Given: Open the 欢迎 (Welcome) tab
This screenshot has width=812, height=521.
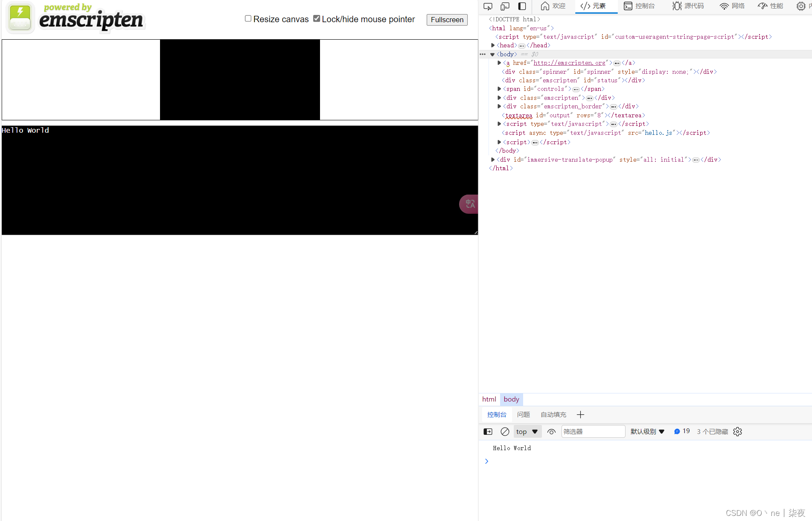Looking at the screenshot, I should 553,6.
